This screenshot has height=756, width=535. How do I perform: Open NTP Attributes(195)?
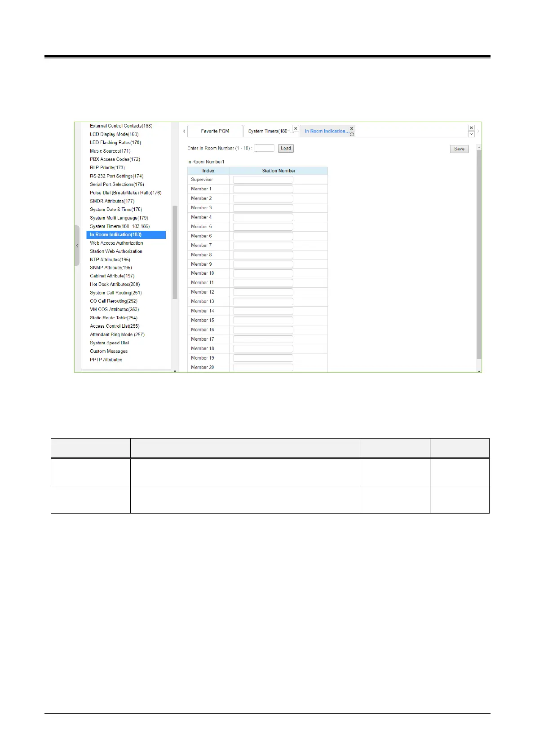pos(110,259)
